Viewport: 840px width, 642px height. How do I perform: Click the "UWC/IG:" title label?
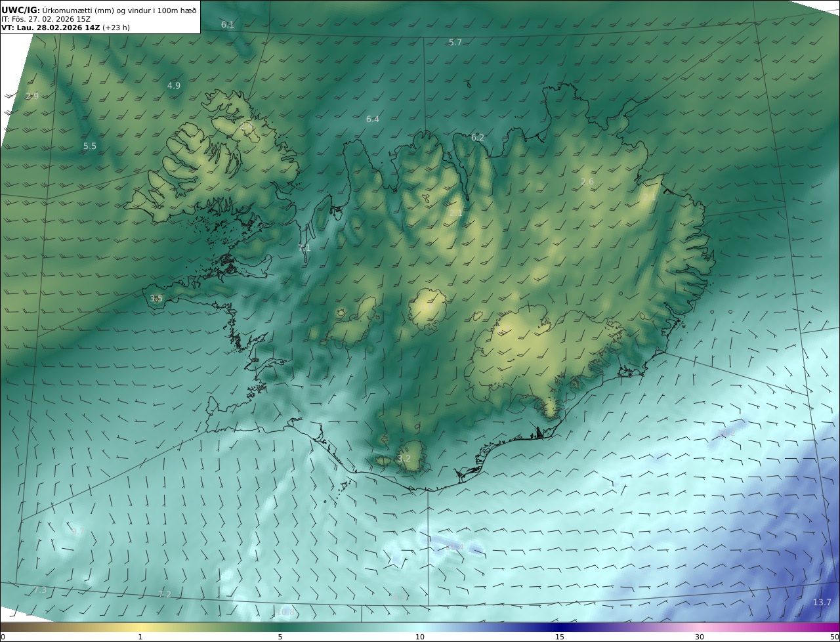(20, 10)
